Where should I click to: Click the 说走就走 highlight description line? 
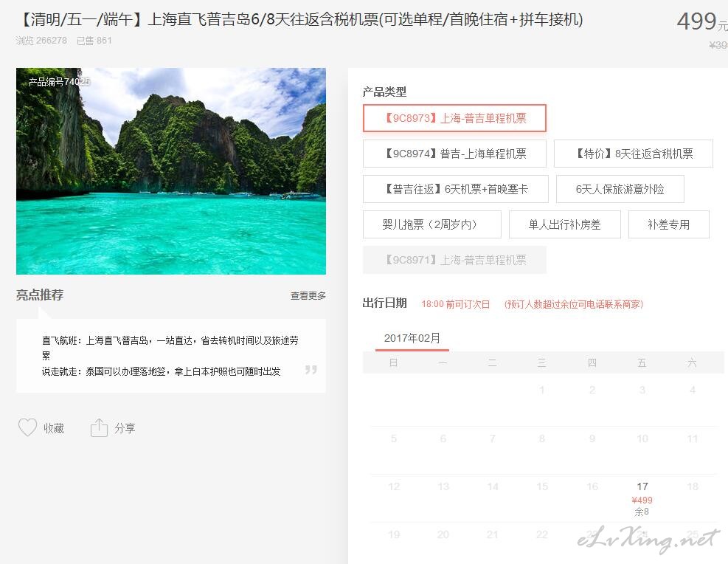[x=161, y=371]
